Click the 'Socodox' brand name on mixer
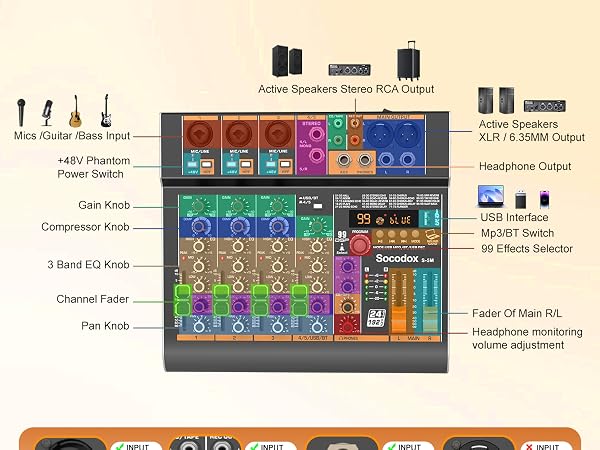The height and width of the screenshot is (450, 600). 397,258
